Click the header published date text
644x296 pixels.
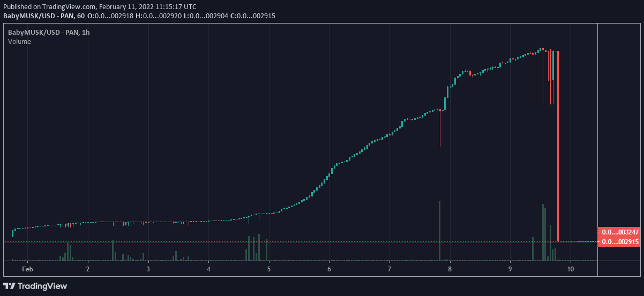click(x=99, y=7)
